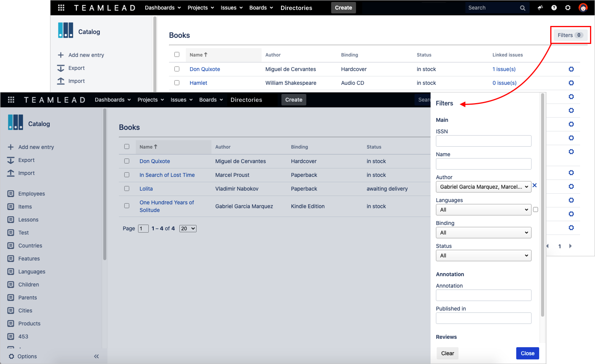Click the Export icon in the top sidebar
This screenshot has width=595, height=364.
61,68
